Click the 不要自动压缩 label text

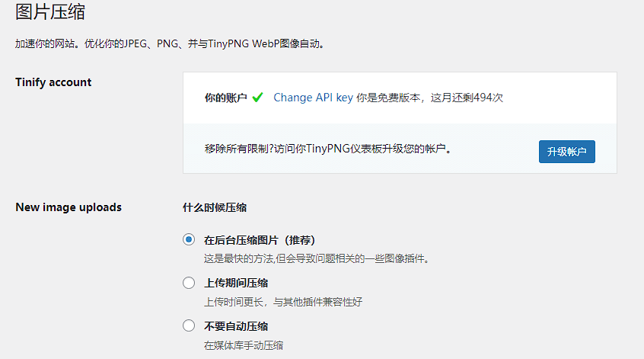coord(236,326)
